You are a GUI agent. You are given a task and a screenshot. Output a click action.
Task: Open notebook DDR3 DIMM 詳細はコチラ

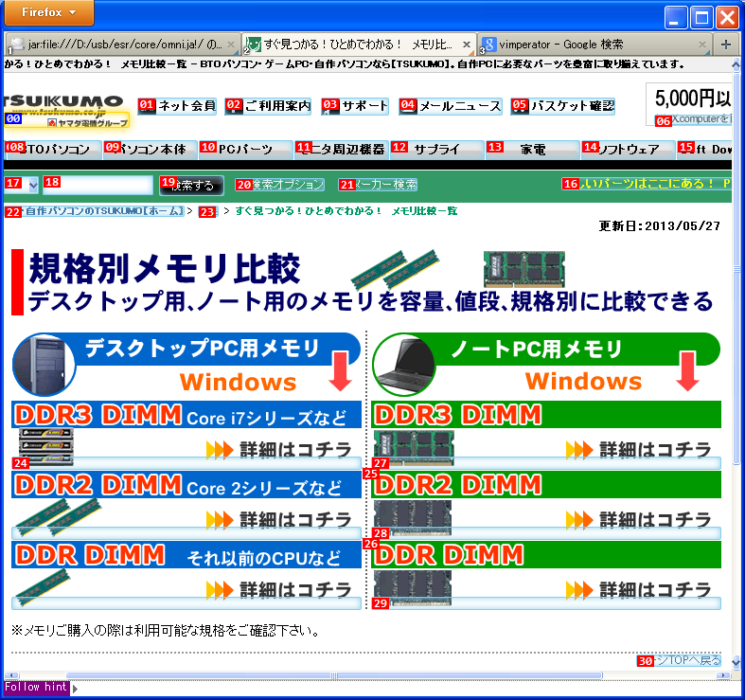point(639,449)
